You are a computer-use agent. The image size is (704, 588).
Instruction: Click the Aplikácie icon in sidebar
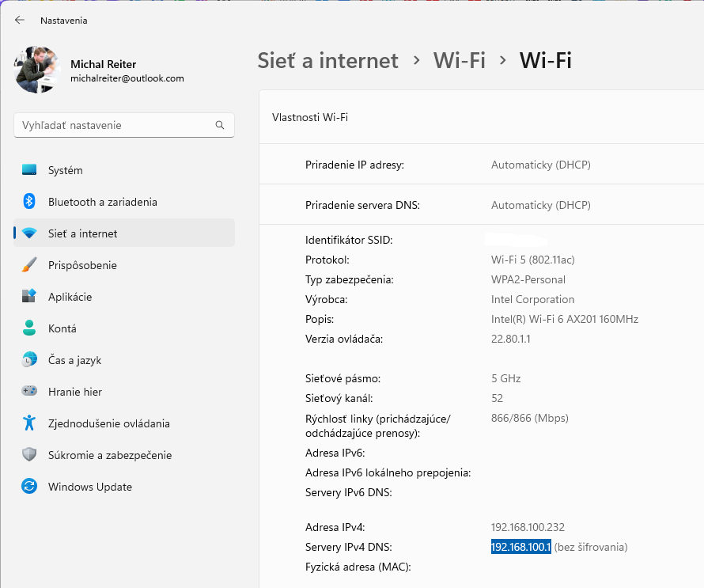tap(29, 297)
